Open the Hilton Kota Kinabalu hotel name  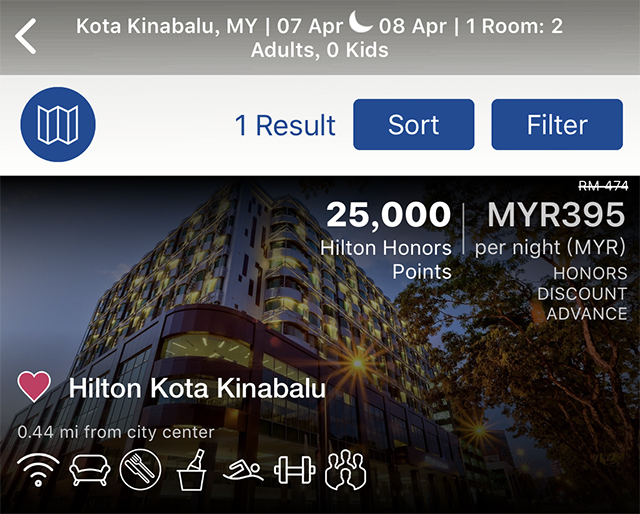tap(197, 388)
